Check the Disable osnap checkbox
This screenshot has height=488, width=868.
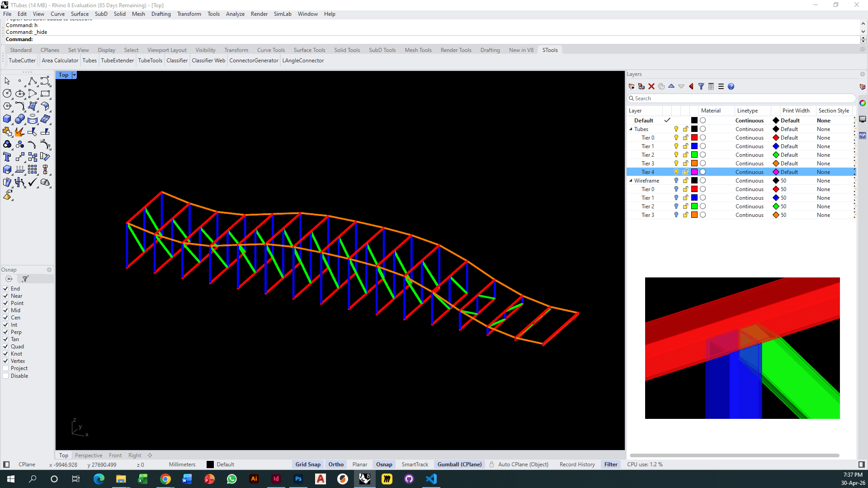[x=6, y=376]
